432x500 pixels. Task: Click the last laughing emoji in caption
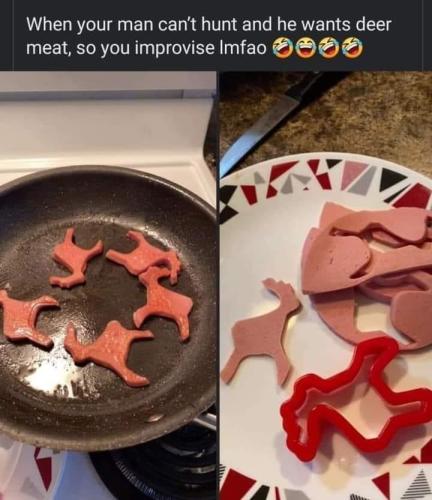coord(351,48)
